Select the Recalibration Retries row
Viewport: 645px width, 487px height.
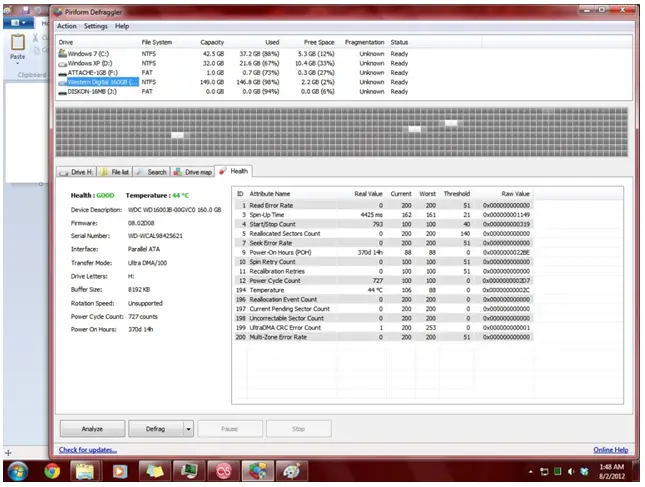point(383,271)
